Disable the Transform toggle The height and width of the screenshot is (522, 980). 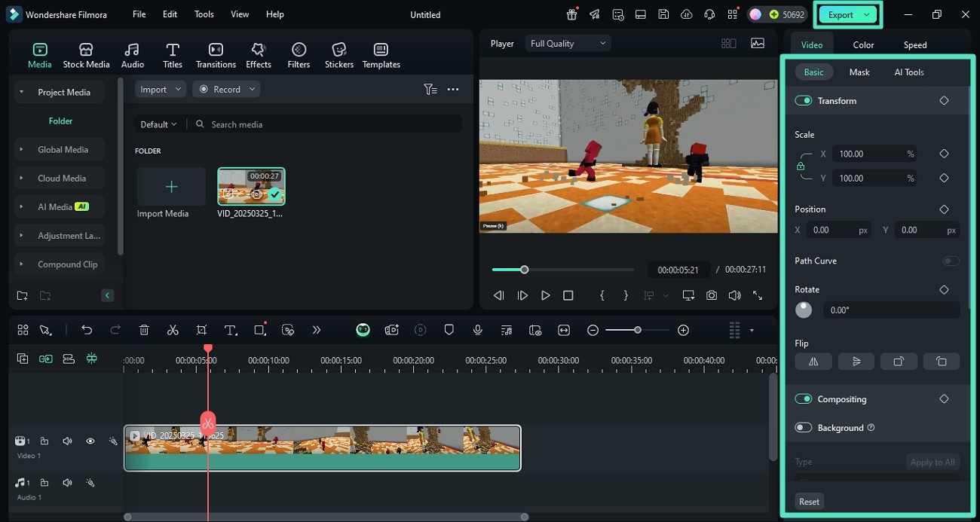tap(803, 101)
